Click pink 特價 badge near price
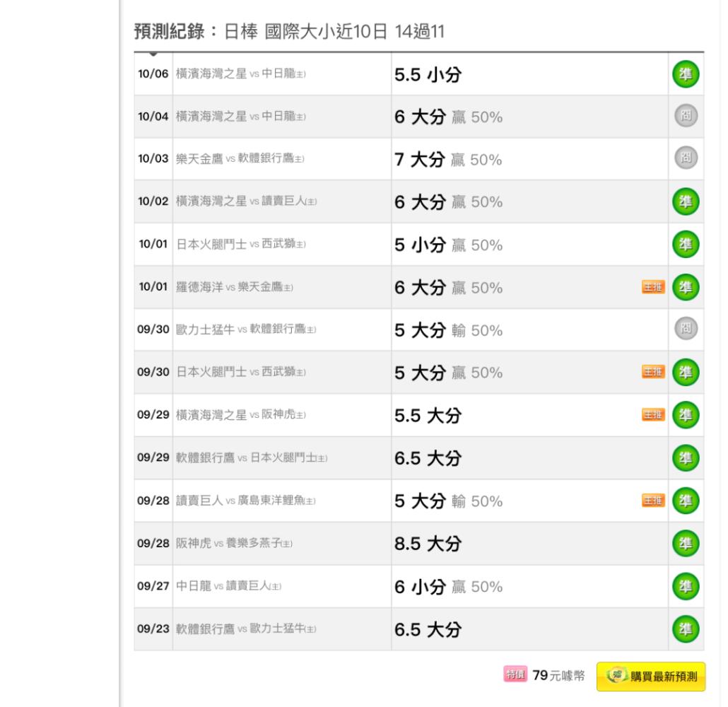The image size is (728, 707). pyautogui.click(x=515, y=674)
